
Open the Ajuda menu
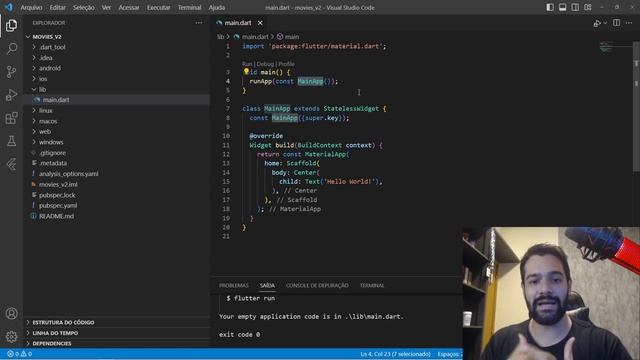tap(217, 7)
